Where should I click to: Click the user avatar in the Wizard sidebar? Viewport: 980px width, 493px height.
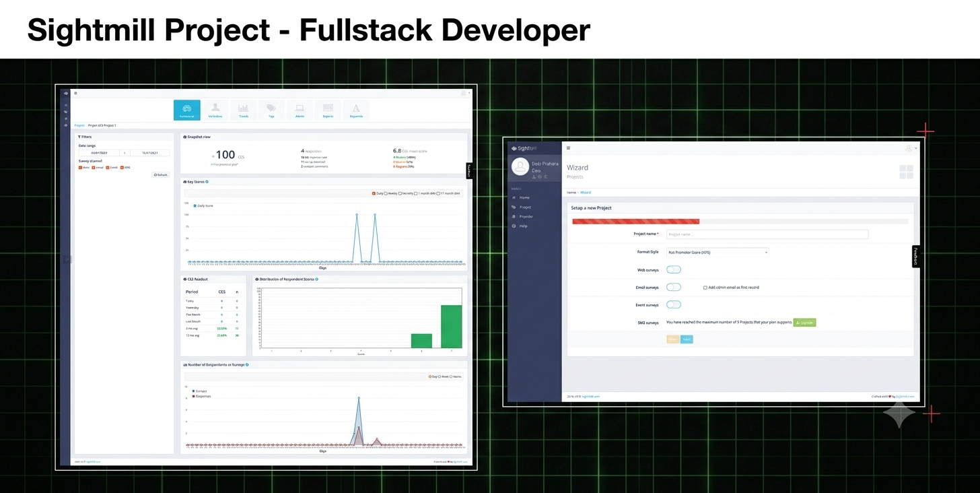pos(520,168)
